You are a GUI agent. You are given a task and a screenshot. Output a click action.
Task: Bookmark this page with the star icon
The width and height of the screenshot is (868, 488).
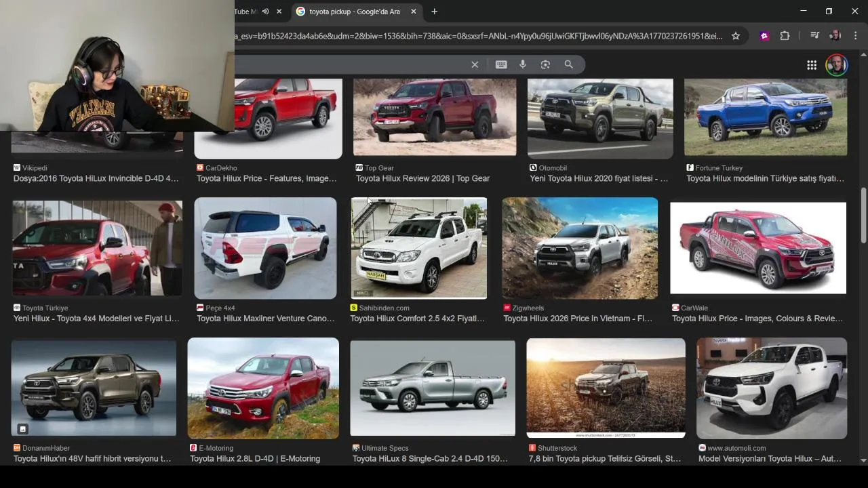click(x=736, y=36)
